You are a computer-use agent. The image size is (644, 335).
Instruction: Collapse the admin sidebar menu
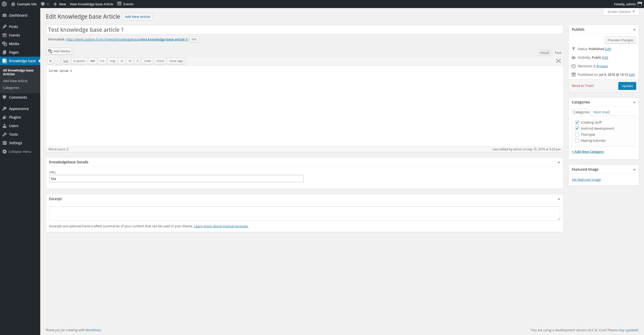(x=17, y=152)
